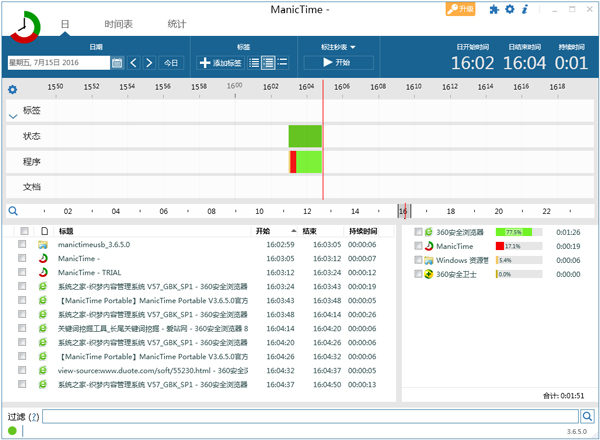Check the ManicTime - TRIAL row checkbox

click(x=22, y=272)
